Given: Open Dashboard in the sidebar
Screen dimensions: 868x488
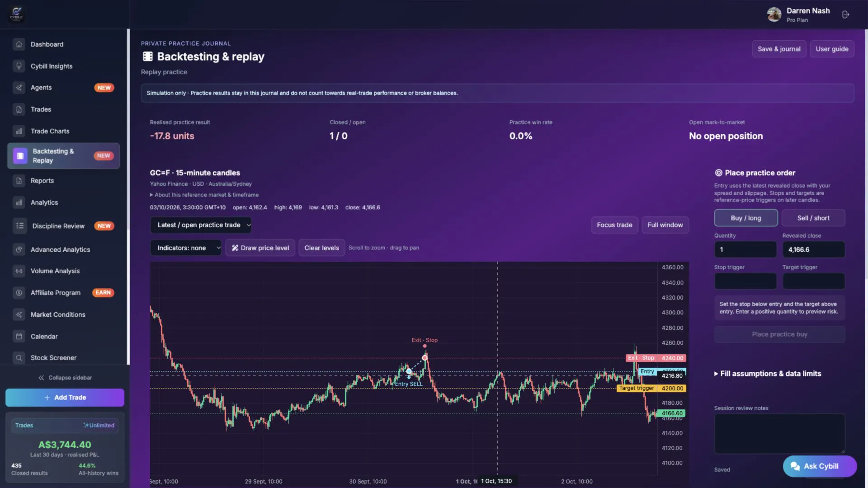Looking at the screenshot, I should [x=63, y=44].
